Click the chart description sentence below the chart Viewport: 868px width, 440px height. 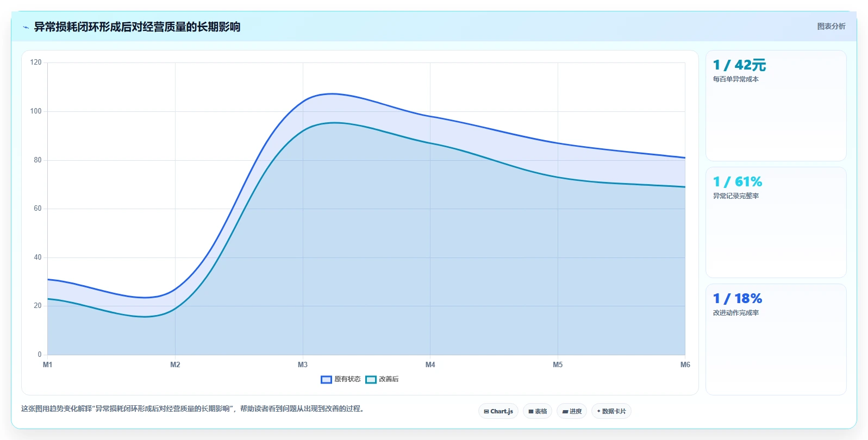(x=193, y=408)
